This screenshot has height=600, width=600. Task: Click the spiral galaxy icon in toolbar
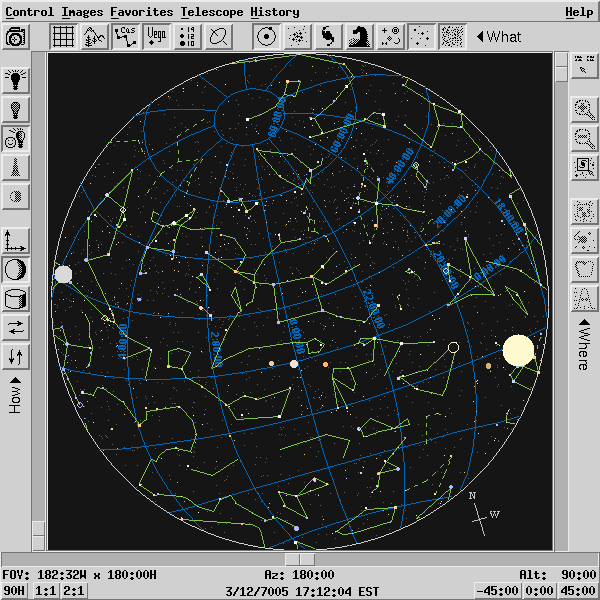click(328, 37)
